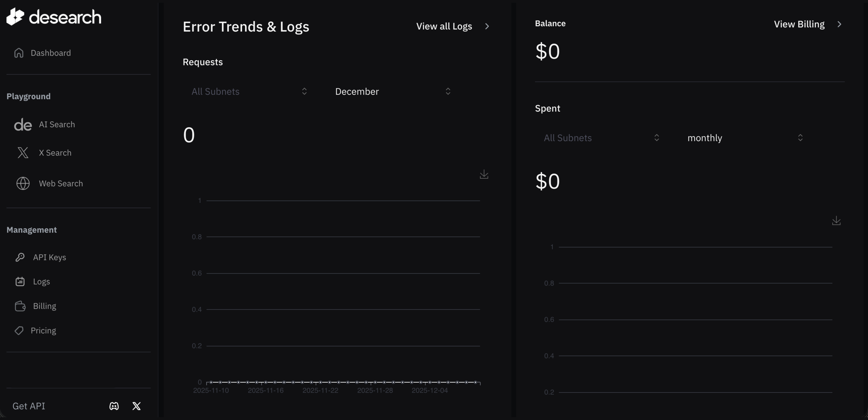The image size is (868, 420).
Task: Click the Get API button
Action: [29, 406]
